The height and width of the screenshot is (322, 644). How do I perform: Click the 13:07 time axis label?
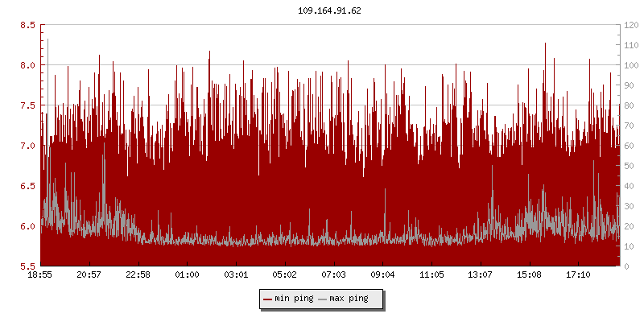[x=481, y=275]
